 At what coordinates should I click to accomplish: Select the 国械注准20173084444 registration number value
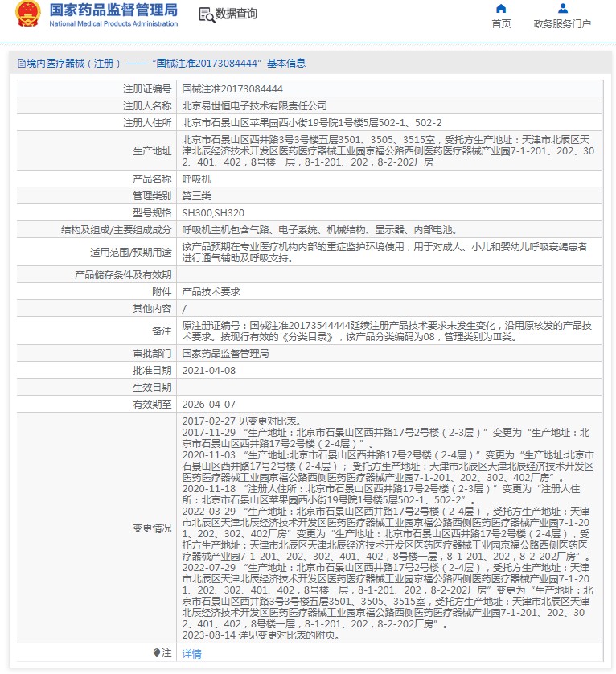tap(232, 89)
